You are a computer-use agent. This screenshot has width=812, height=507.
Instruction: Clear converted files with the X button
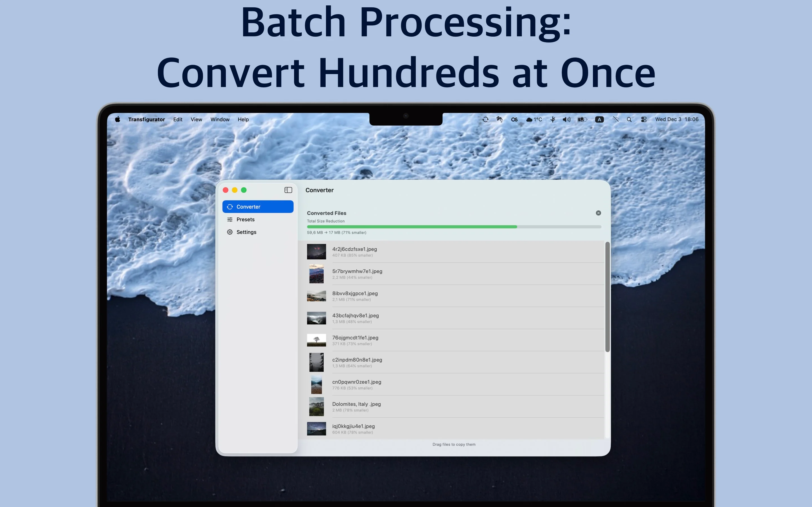coord(599,213)
